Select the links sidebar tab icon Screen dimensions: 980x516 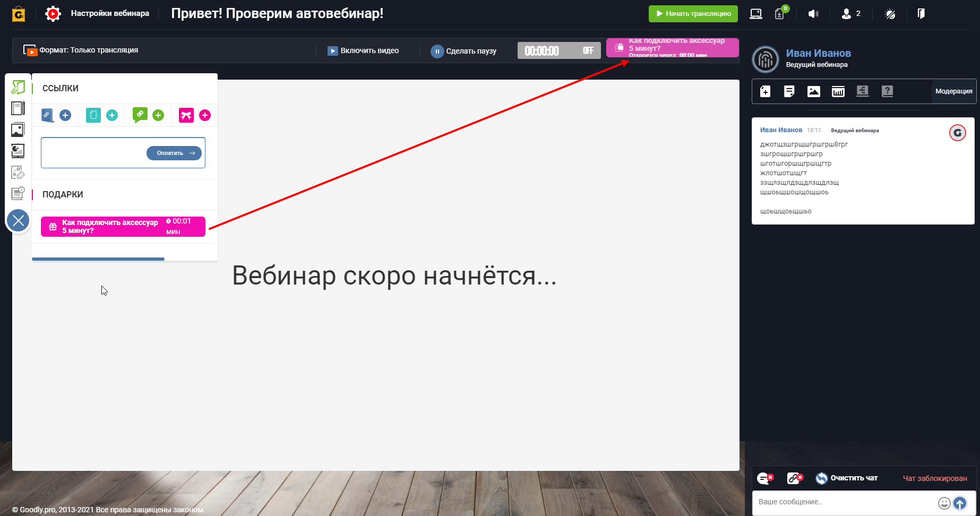click(18, 87)
